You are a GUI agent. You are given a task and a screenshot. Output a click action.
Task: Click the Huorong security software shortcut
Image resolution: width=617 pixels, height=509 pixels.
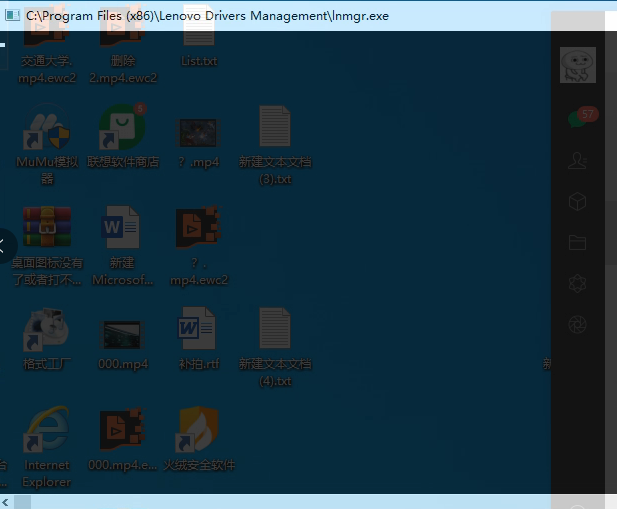pyautogui.click(x=199, y=431)
